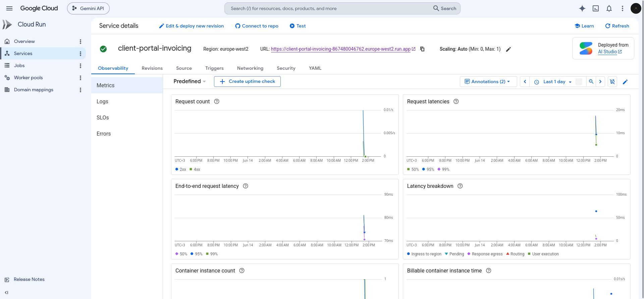Toggle Routing legend series
The width and height of the screenshot is (644, 299).
pos(515,254)
